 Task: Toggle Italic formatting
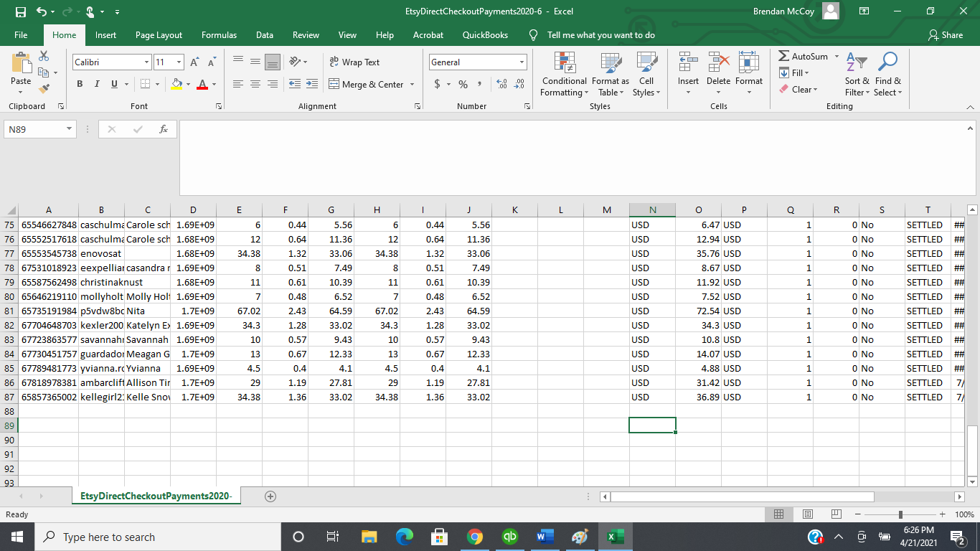point(97,85)
